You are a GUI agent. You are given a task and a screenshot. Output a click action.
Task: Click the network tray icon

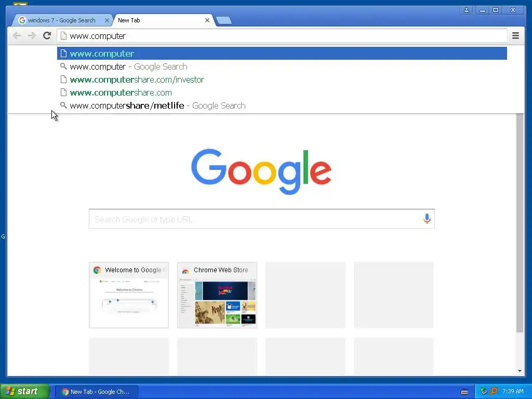coord(484,391)
